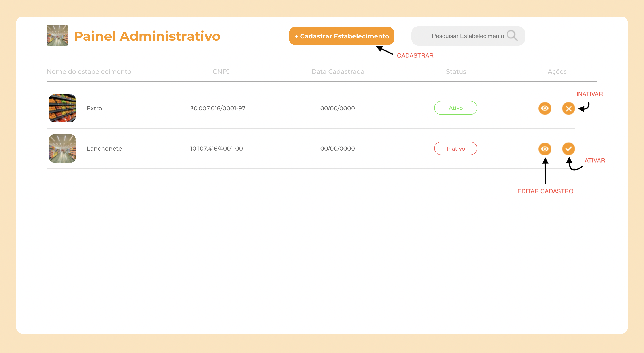The image size is (644, 353).
Task: Click the Nome do estabelecimento column header
Action: pos(89,72)
